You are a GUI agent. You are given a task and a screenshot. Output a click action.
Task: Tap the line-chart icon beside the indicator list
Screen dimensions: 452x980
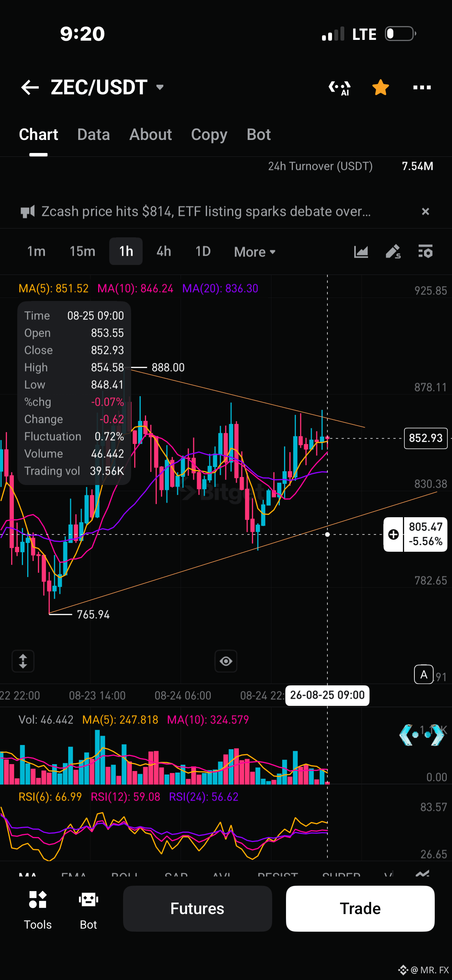coord(422,874)
